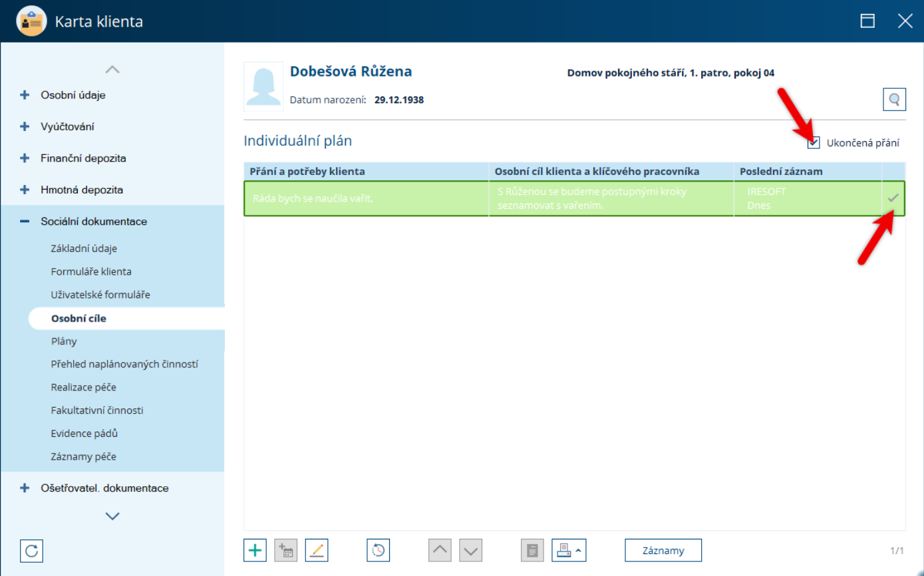Expand the Osobní údaje section
The width and height of the screenshot is (924, 576).
point(25,95)
